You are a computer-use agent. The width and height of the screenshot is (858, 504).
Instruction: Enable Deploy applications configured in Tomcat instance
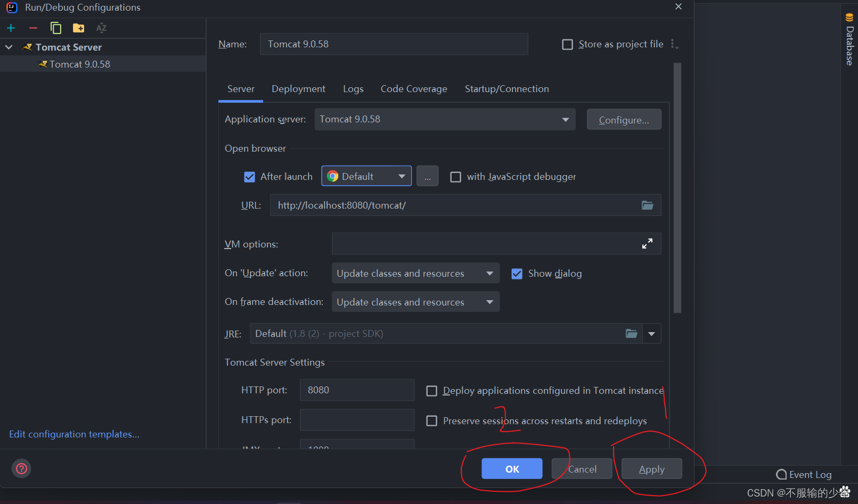(x=432, y=391)
